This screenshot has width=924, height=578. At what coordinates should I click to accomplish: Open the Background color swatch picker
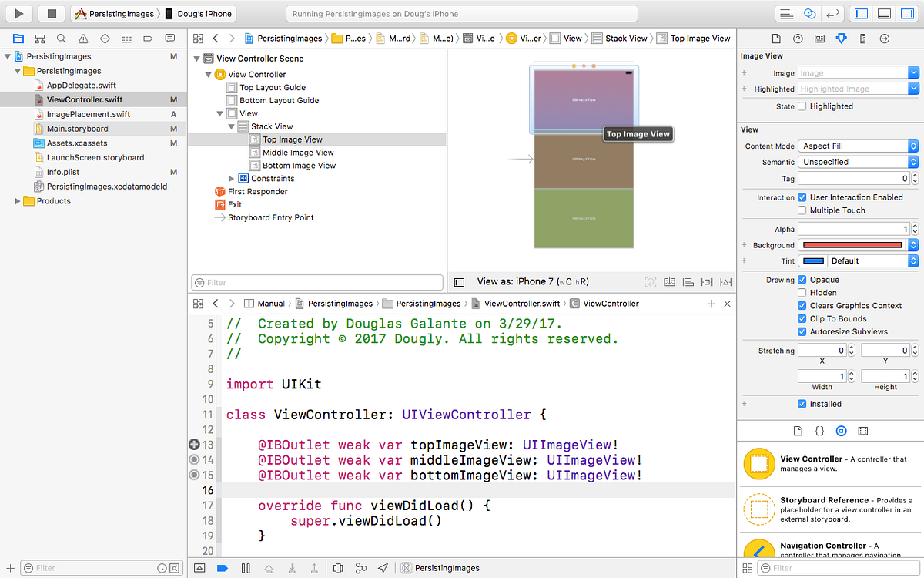click(x=853, y=244)
